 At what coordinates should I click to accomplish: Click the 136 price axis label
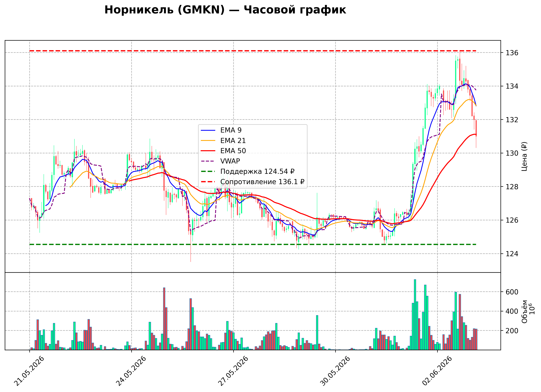pyautogui.click(x=512, y=53)
